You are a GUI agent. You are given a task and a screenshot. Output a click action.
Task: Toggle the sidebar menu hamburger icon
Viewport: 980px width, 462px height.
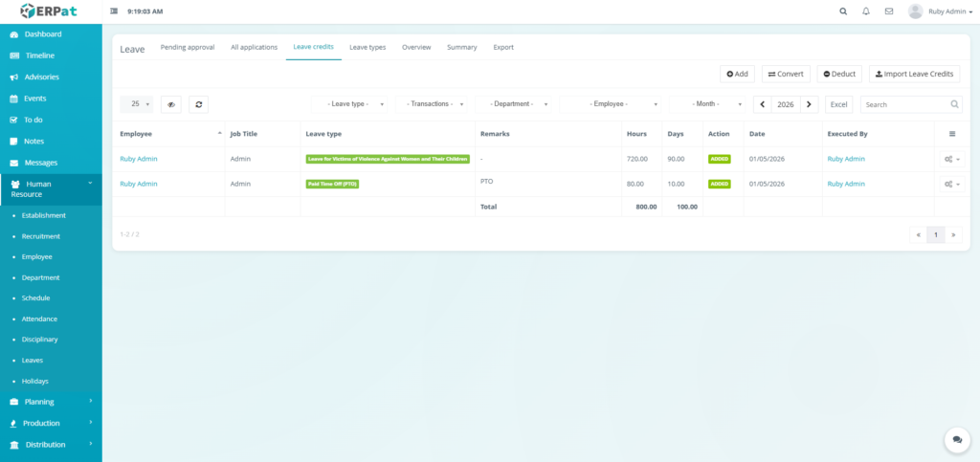pyautogui.click(x=115, y=11)
